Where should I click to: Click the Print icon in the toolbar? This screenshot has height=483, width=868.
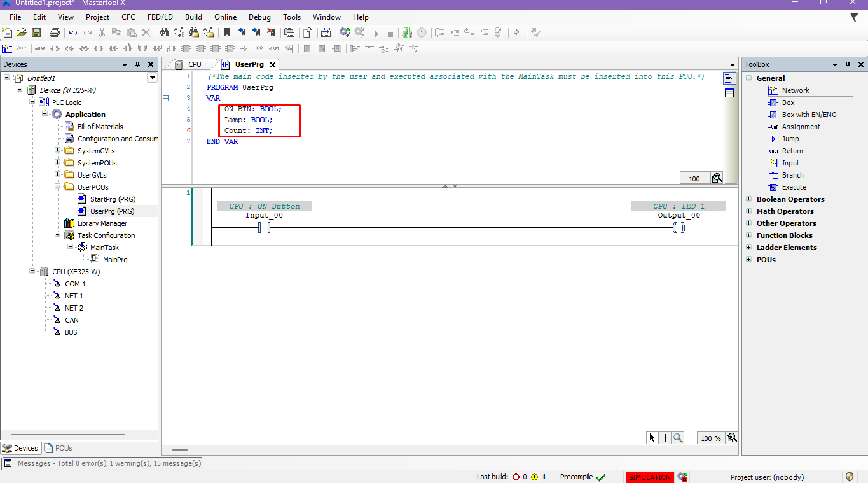(55, 32)
